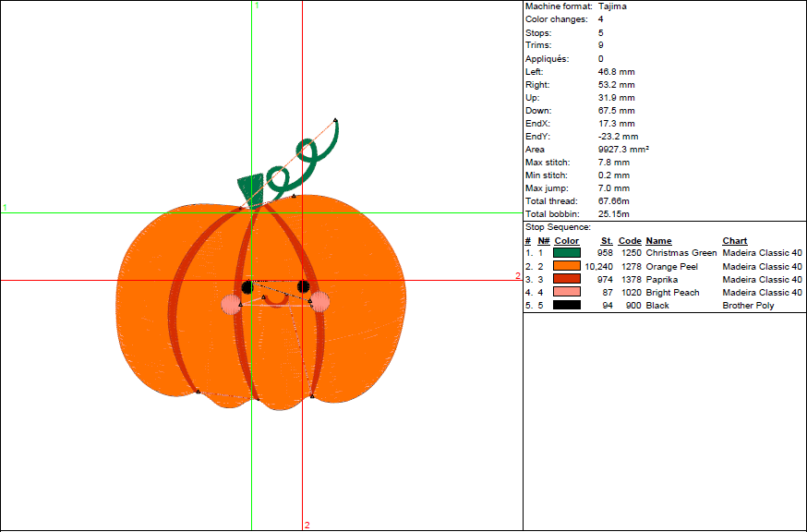Select the Brother Poly chart entry
The image size is (807, 532).
click(x=748, y=305)
